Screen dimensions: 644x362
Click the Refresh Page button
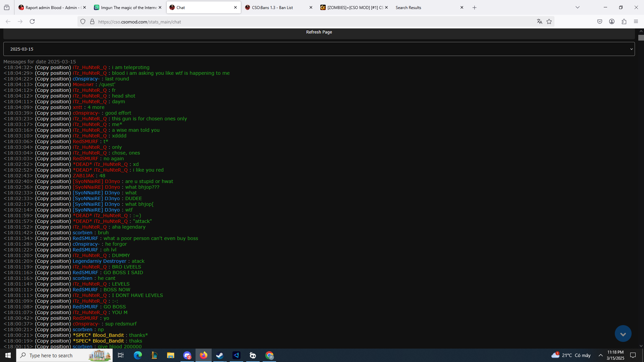(319, 32)
